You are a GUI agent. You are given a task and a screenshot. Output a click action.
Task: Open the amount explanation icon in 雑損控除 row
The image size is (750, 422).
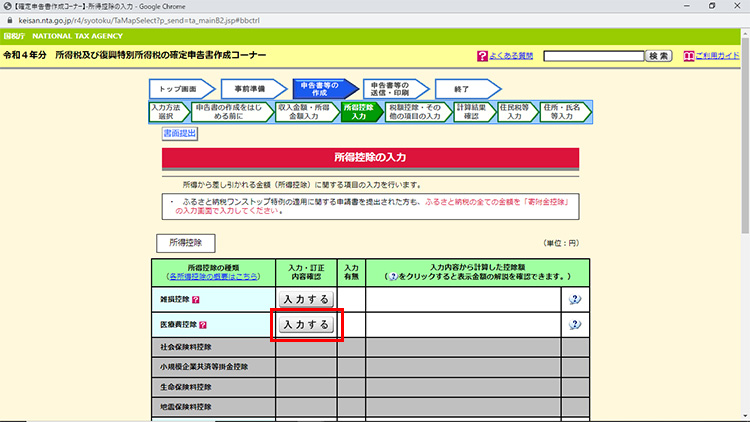click(x=574, y=299)
